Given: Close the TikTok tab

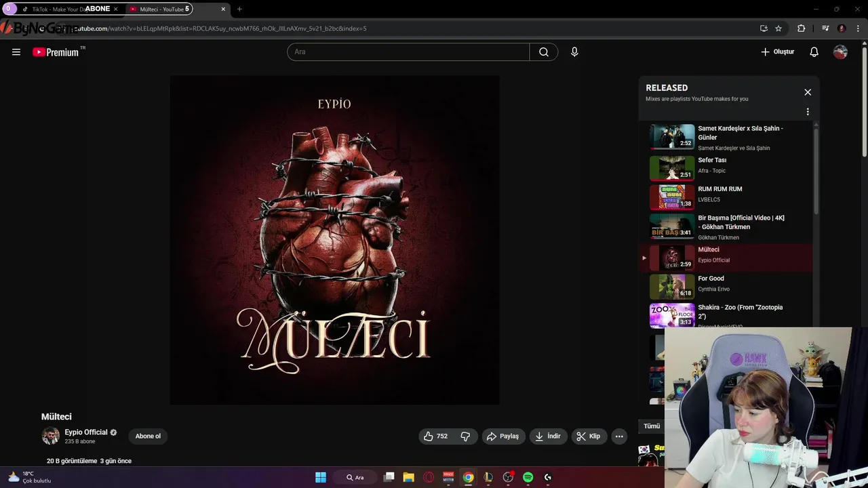Looking at the screenshot, I should pos(115,9).
